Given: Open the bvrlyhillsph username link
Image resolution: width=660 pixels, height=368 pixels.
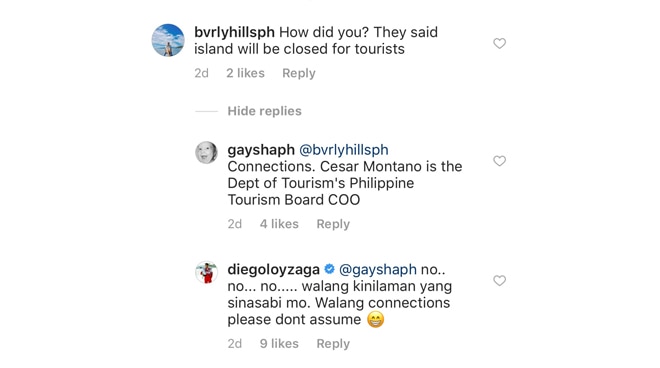Looking at the screenshot, I should (234, 32).
